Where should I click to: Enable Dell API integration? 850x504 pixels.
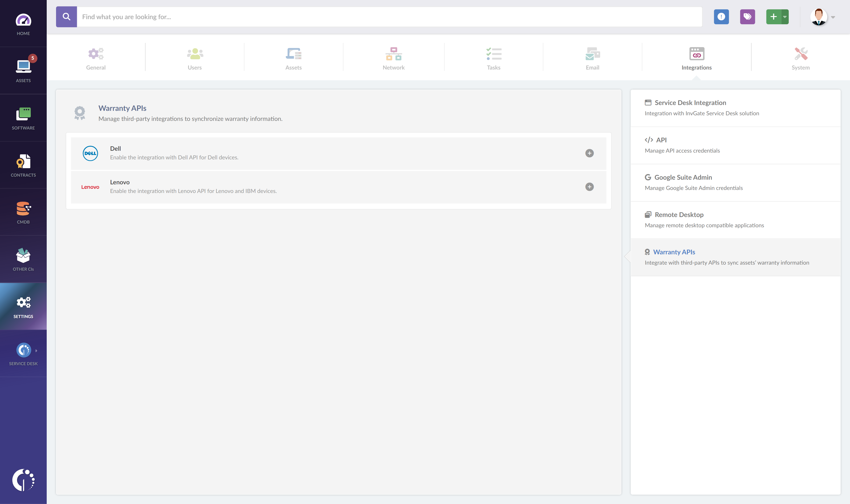[589, 153]
